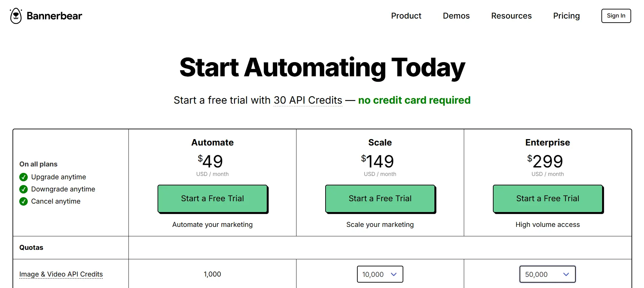Open the 50,000 credits dropdown under Enterprise

coord(547,274)
